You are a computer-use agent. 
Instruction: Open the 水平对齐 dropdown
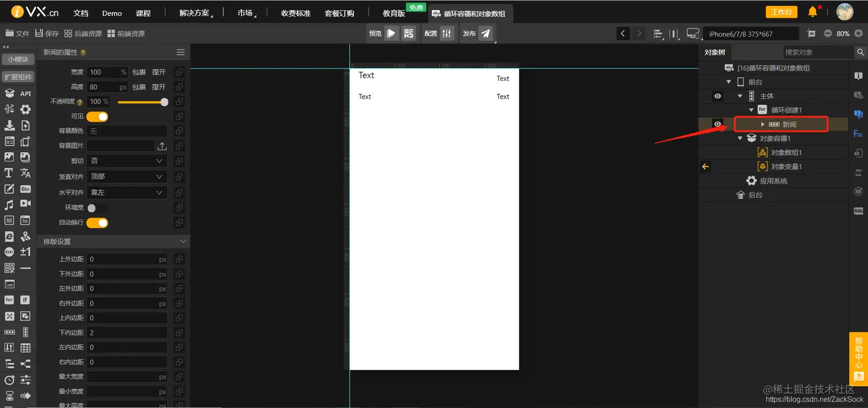[x=127, y=193]
